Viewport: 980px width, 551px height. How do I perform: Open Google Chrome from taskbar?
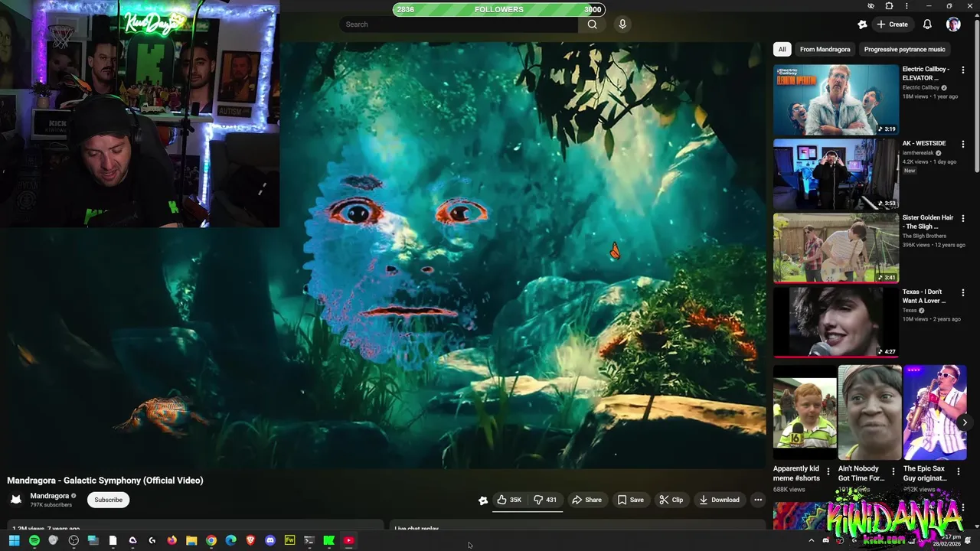211,540
